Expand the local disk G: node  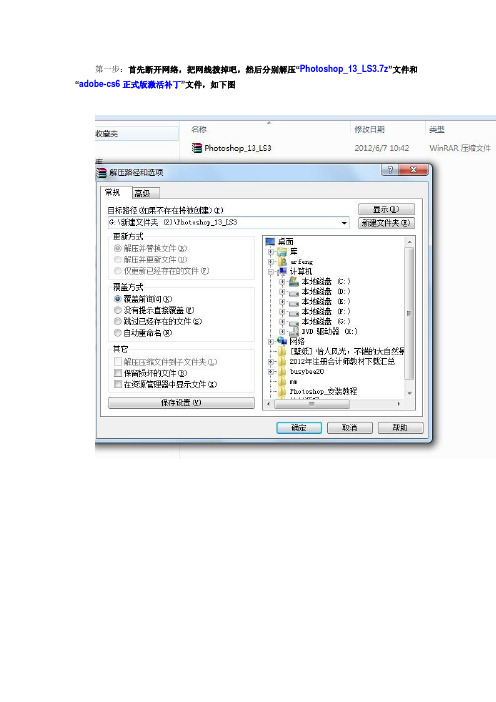(282, 322)
